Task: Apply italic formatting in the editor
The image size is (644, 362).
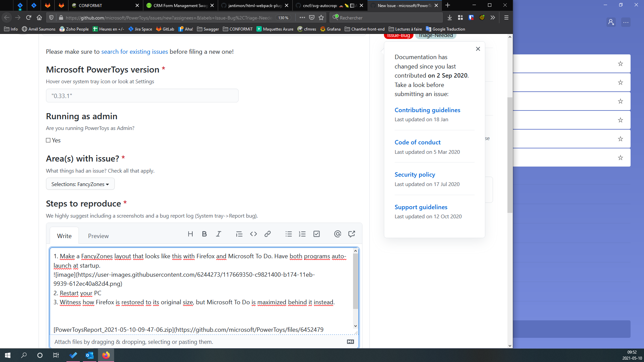Action: pos(218,234)
